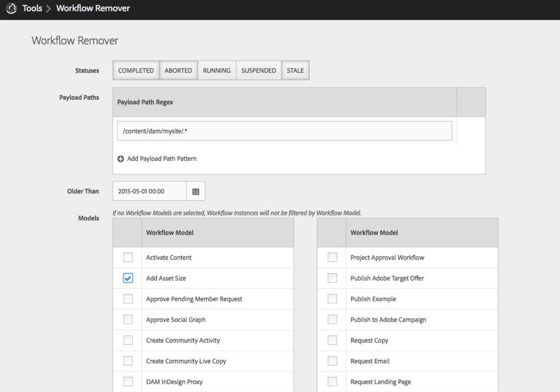This screenshot has height=392, width=560.
Task: Click the Create Community Live Copy label
Action: (x=186, y=361)
